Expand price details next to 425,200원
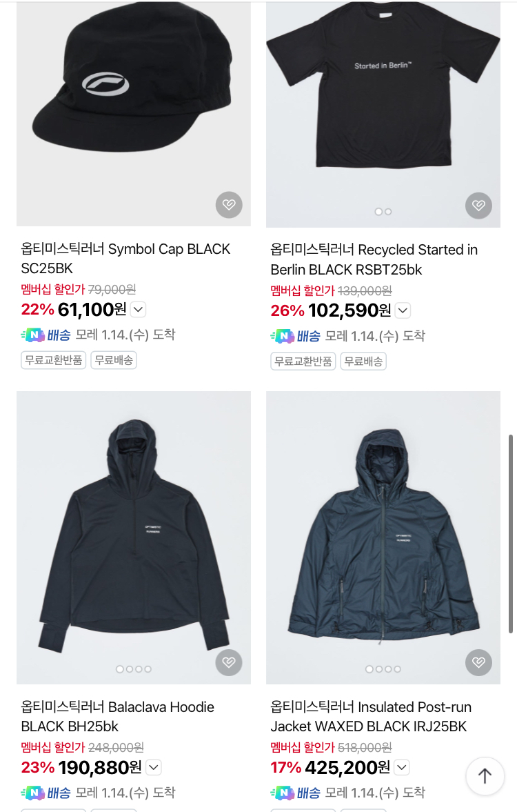The image size is (517, 812). click(x=402, y=767)
